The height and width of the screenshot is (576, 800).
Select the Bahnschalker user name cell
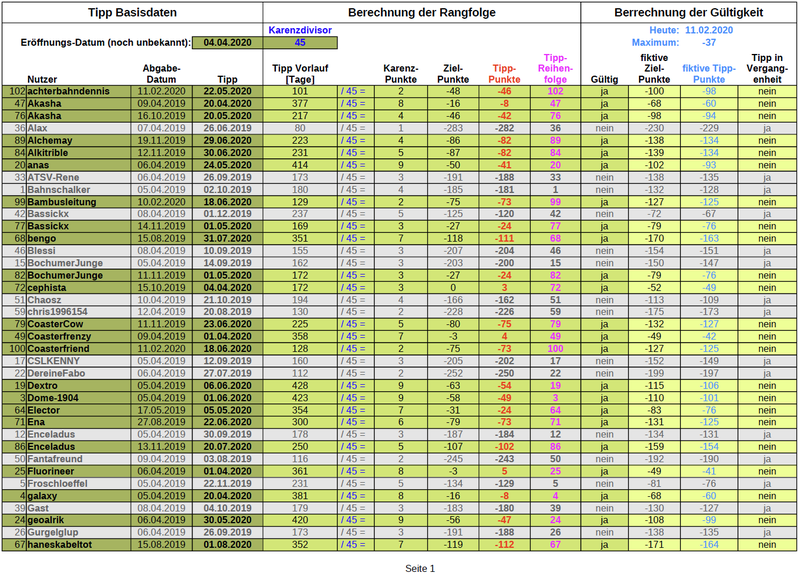click(79, 189)
